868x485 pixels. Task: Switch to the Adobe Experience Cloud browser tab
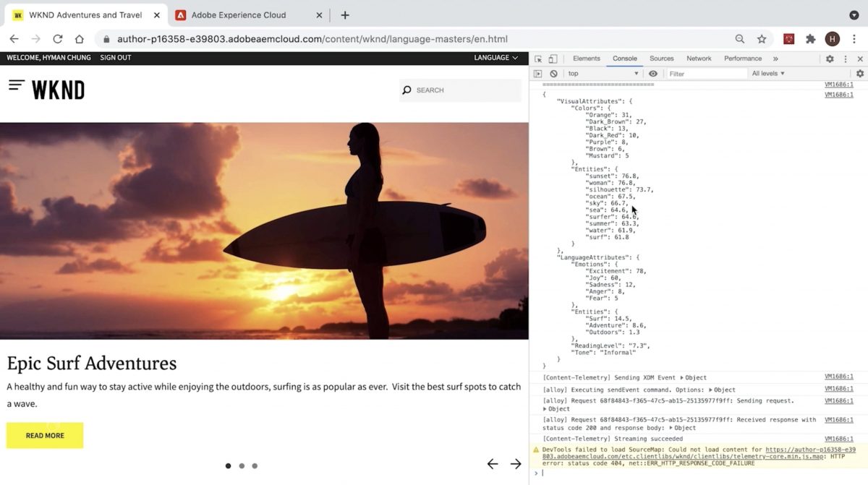point(239,15)
